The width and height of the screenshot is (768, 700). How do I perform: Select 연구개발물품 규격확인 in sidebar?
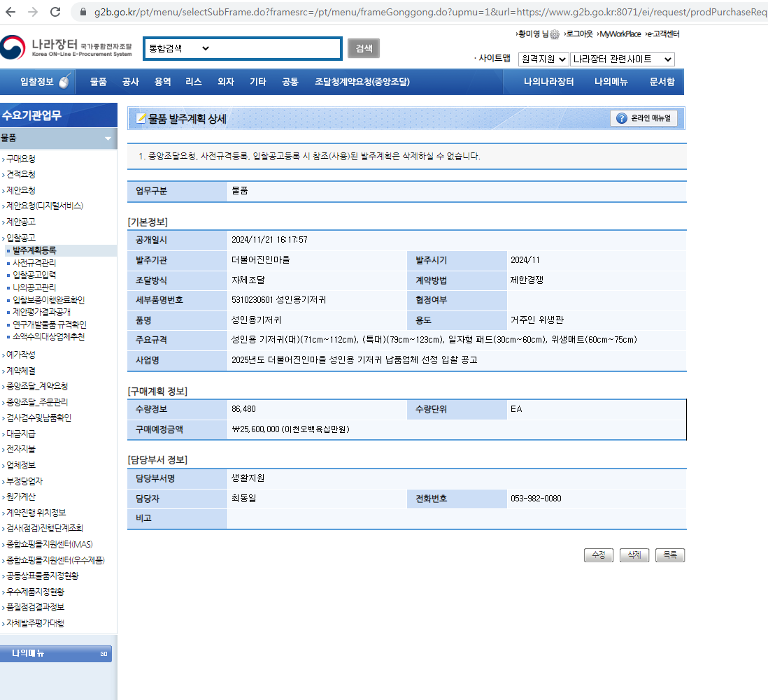click(x=50, y=324)
